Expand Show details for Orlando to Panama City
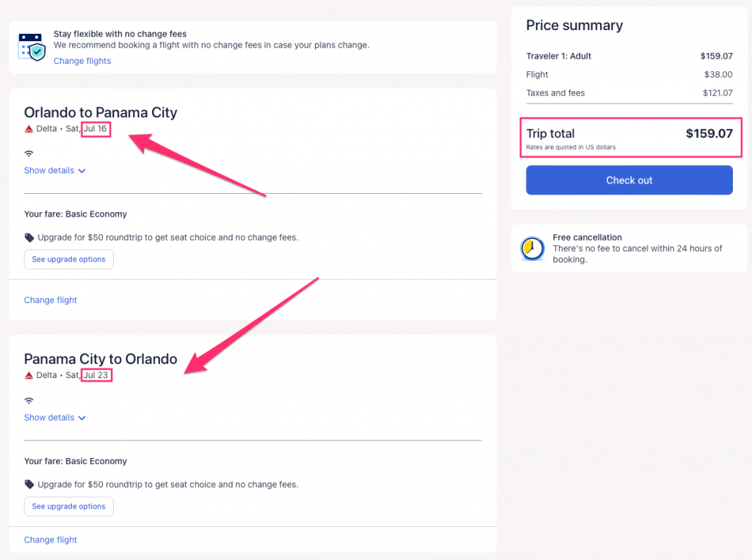This screenshot has height=560, width=752. click(x=55, y=170)
